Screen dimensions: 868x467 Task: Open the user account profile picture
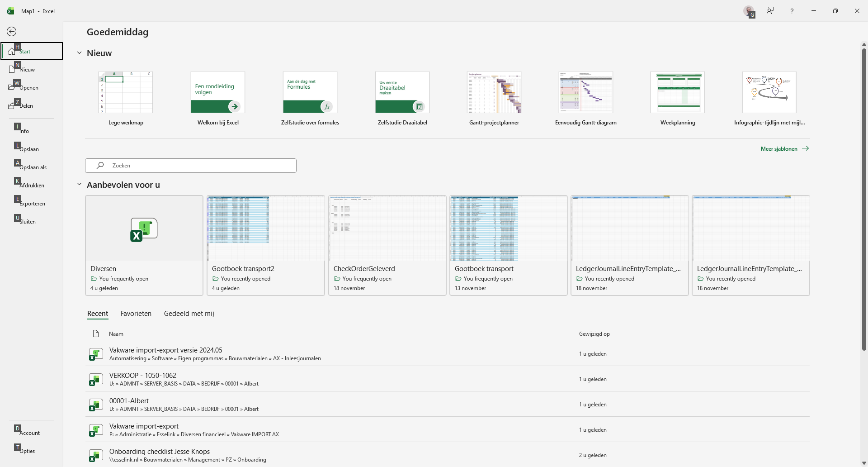tap(749, 11)
